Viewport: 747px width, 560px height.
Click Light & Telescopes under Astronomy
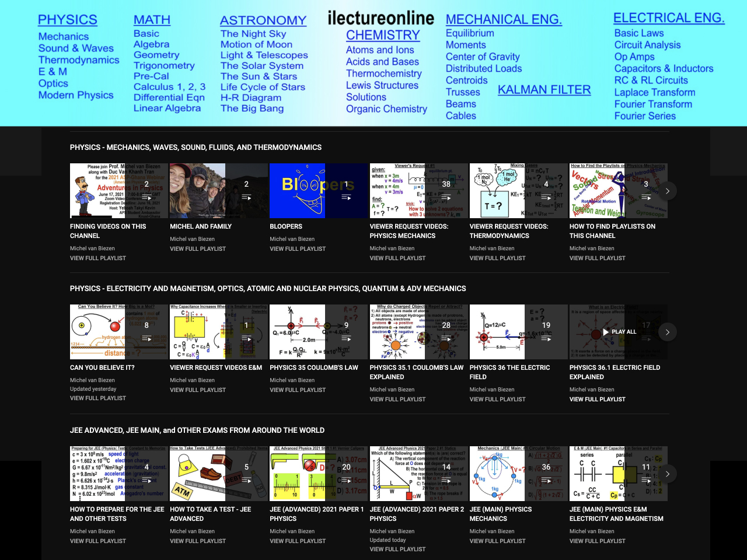[x=264, y=55]
